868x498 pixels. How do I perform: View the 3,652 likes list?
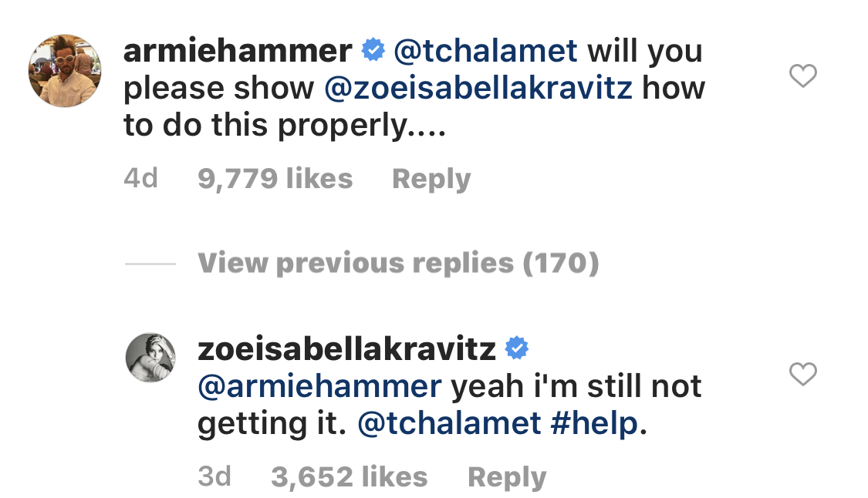(349, 476)
